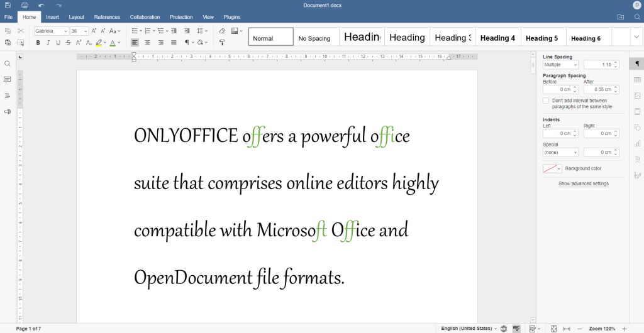Open the Insert tab
644x333 pixels.
click(x=52, y=17)
